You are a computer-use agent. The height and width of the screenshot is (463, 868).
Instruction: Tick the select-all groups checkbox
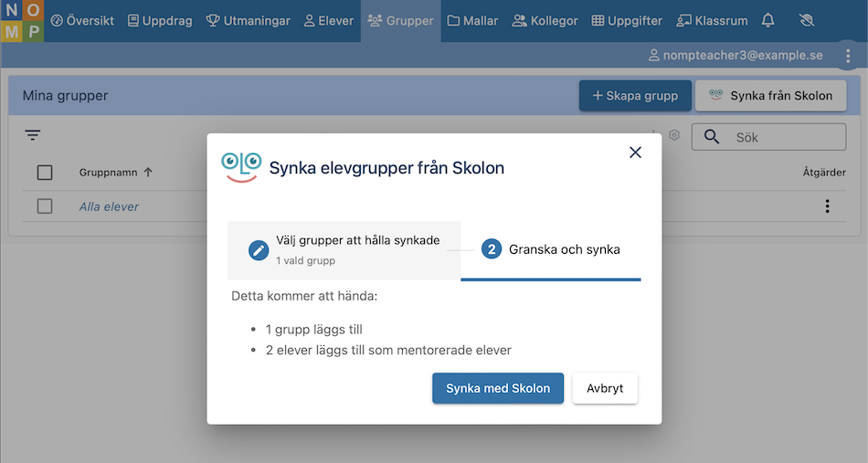point(45,173)
